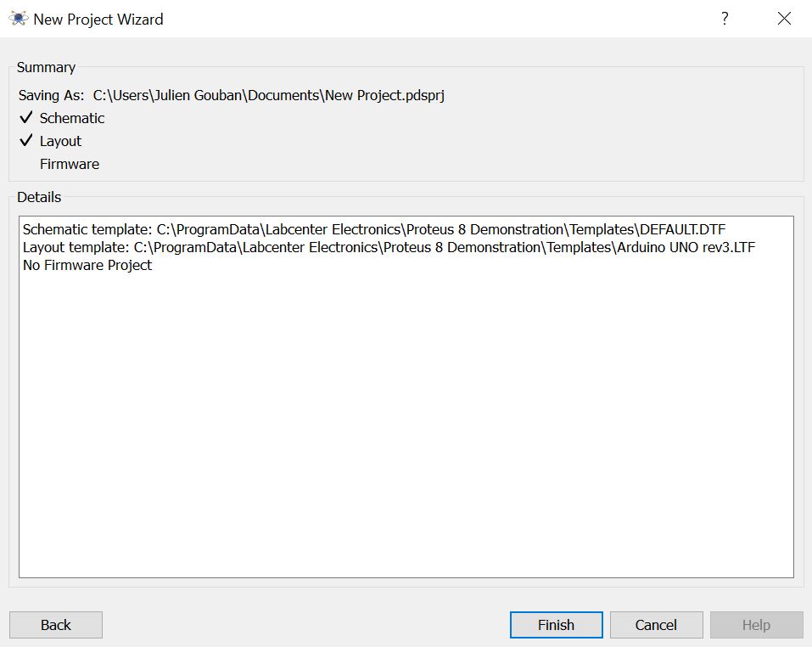This screenshot has width=812, height=647.
Task: Click the Layout label in Summary
Action: tap(60, 141)
